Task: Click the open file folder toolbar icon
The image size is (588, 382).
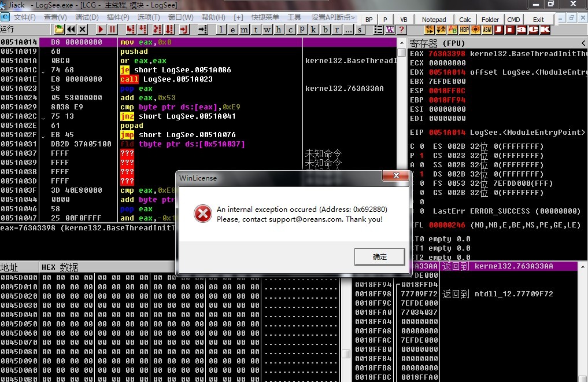Action: (59, 30)
